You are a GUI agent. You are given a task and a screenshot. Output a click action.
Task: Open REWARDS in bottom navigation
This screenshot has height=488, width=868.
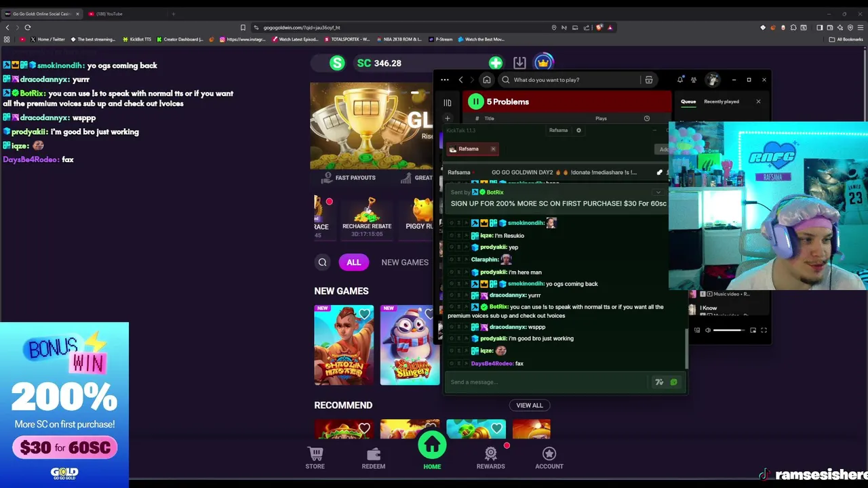pos(491,458)
